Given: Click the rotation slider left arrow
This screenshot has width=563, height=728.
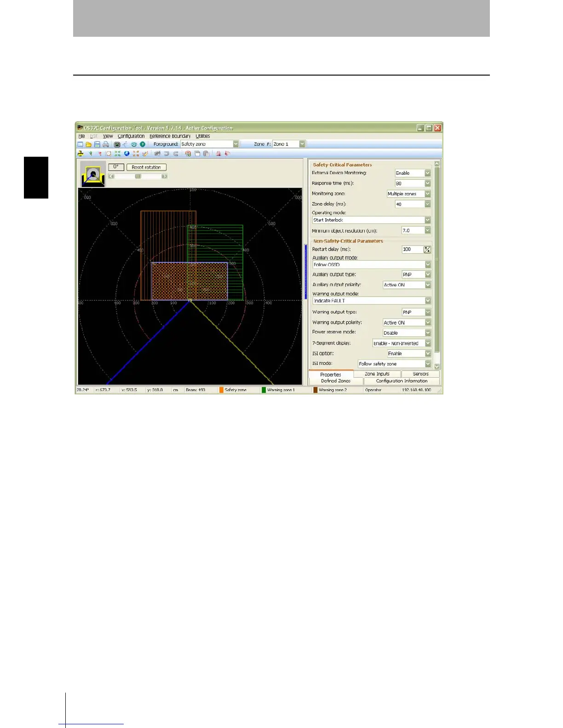Looking at the screenshot, I should coord(111,176).
